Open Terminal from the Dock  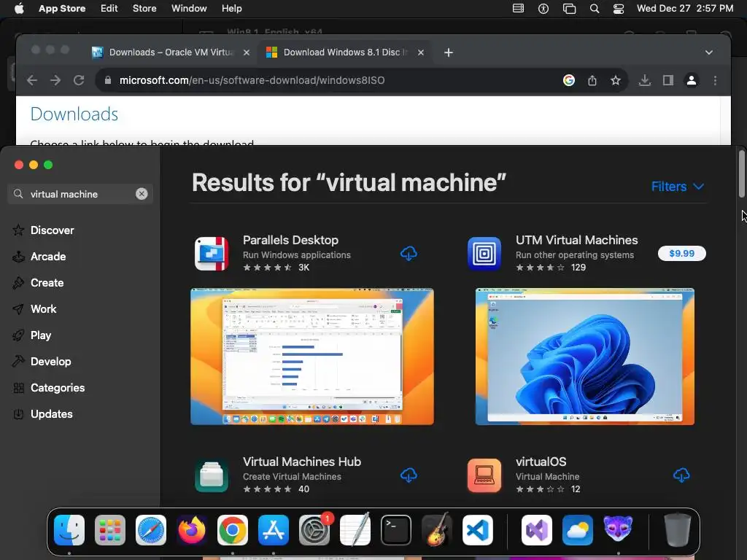[396, 530]
